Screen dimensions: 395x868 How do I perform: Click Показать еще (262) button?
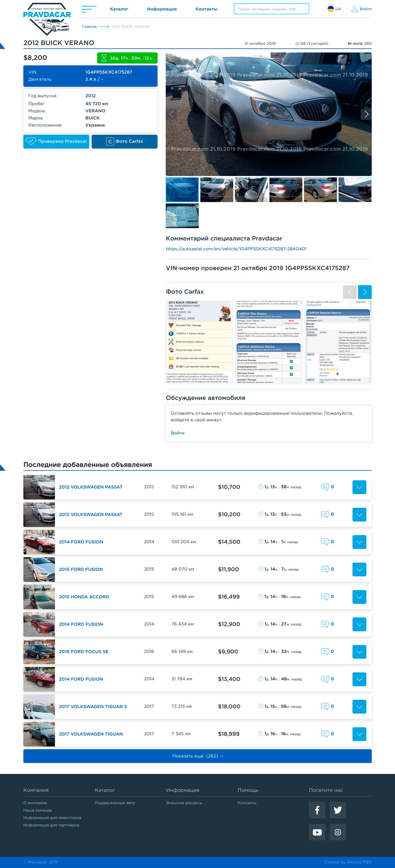pos(197,756)
